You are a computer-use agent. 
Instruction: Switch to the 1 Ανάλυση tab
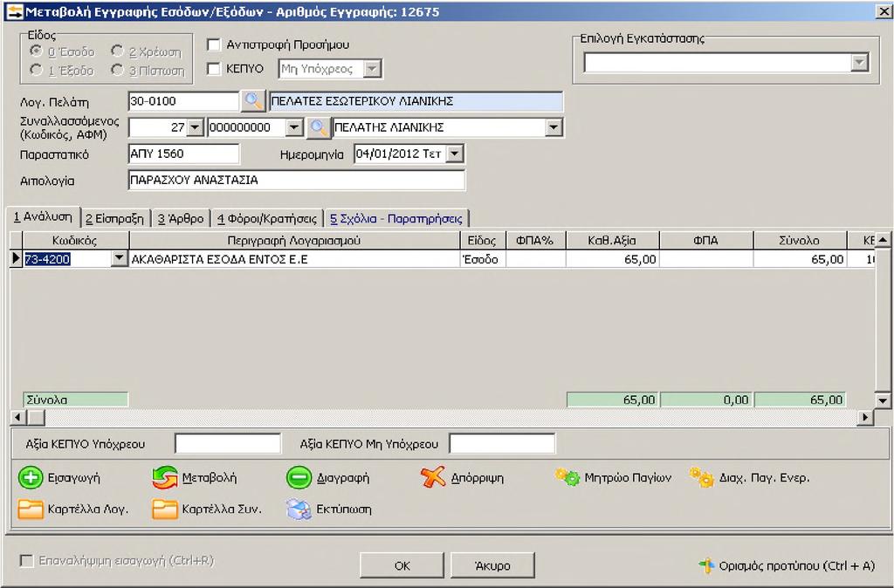[44, 217]
